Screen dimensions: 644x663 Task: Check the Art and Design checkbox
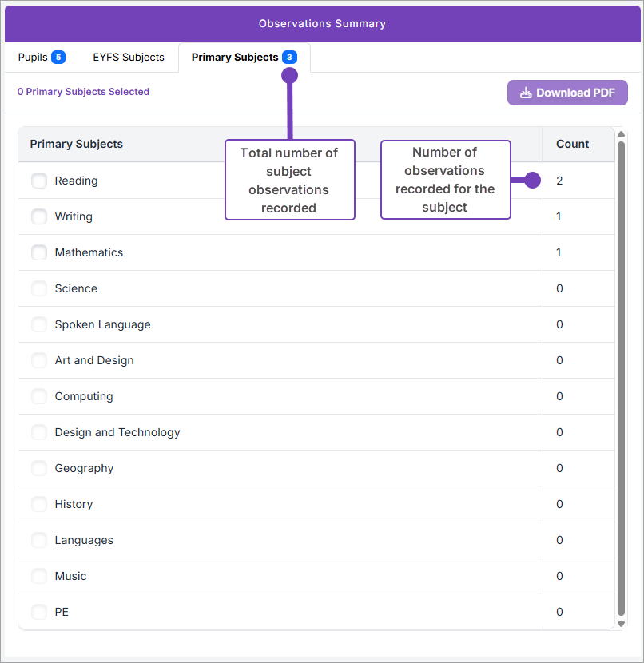[39, 360]
